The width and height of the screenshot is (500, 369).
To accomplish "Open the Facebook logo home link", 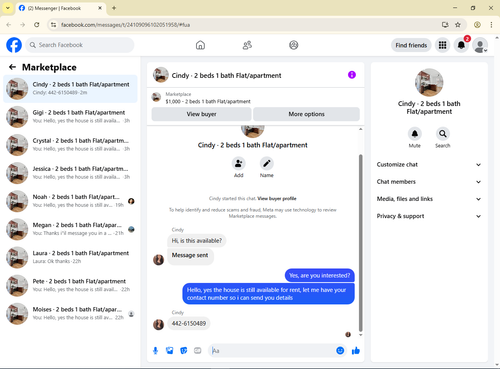I will click(14, 45).
